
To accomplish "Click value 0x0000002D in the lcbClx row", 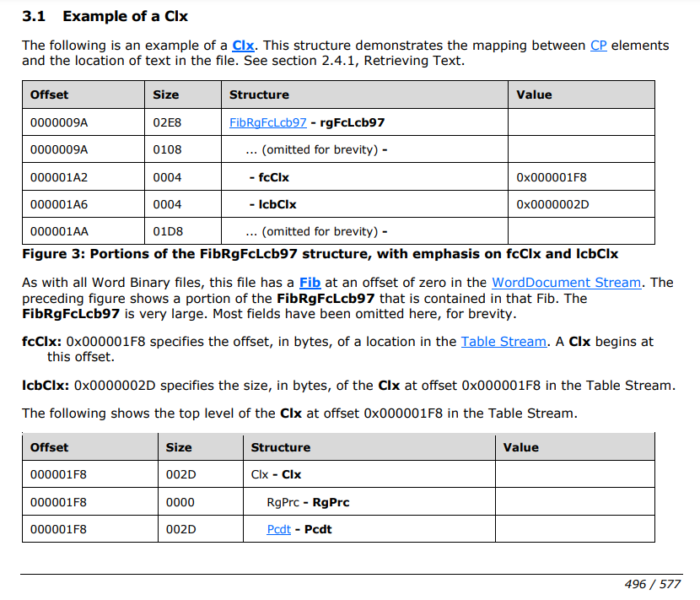I will tap(552, 204).
